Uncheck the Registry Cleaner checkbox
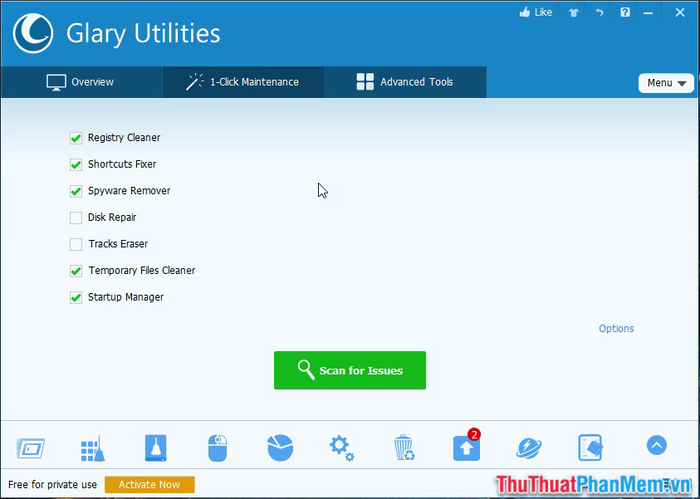The width and height of the screenshot is (700, 499). [76, 138]
